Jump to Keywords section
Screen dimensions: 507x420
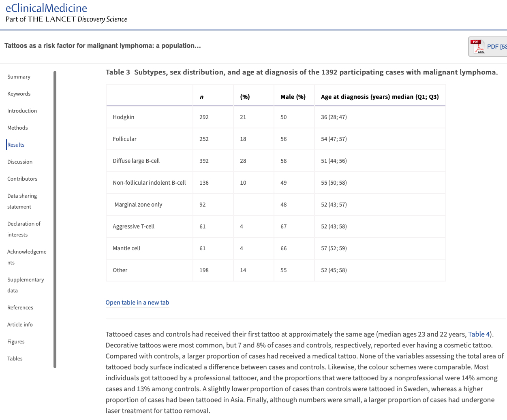click(x=19, y=94)
